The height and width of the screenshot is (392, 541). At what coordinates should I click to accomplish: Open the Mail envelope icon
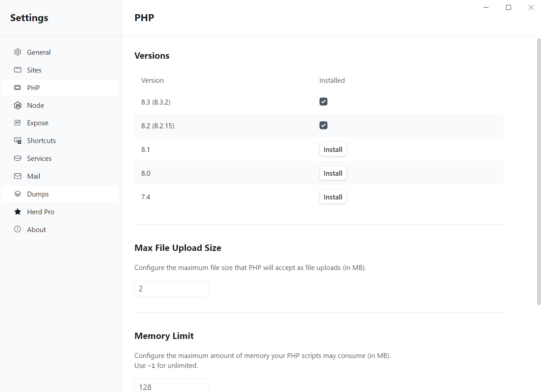point(17,176)
